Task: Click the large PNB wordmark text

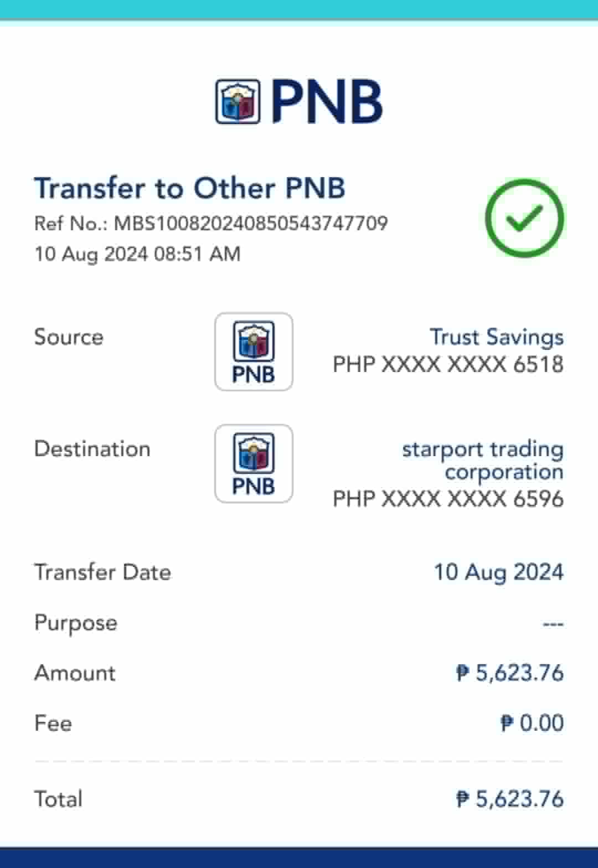Action: click(327, 102)
